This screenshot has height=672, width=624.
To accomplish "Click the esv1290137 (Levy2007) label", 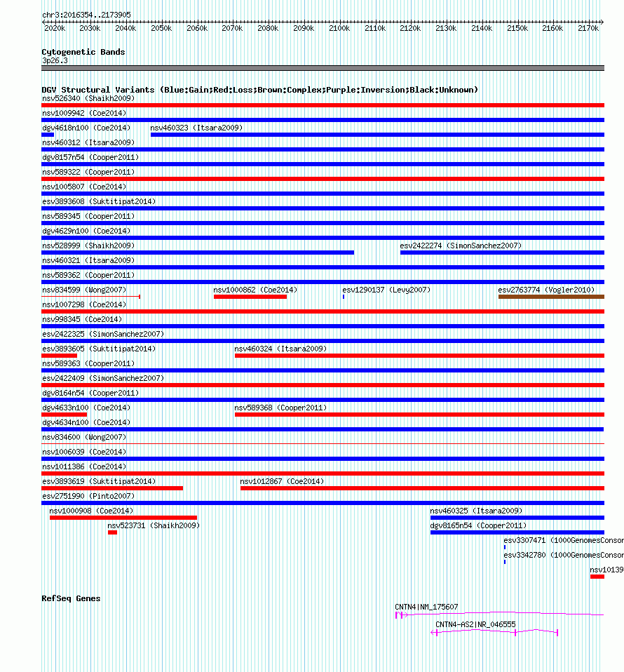I will (x=386, y=290).
